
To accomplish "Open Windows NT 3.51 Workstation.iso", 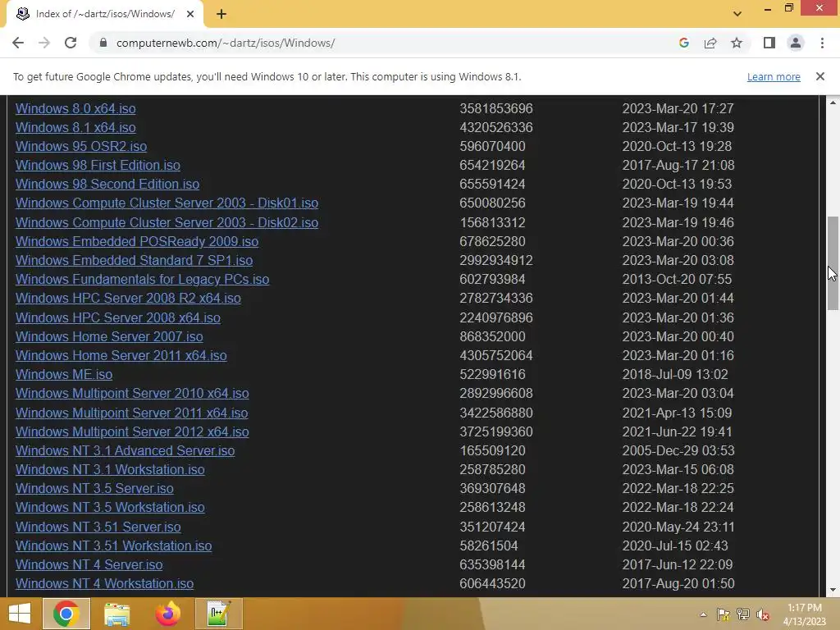I will click(x=113, y=546).
